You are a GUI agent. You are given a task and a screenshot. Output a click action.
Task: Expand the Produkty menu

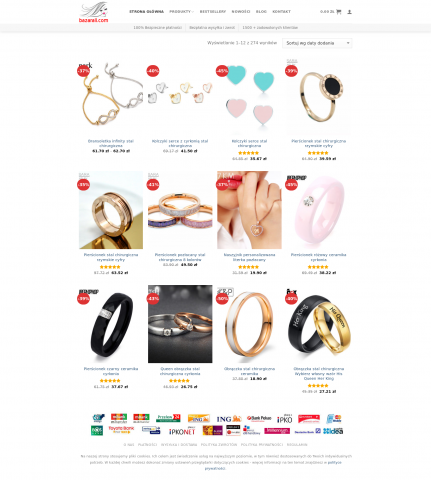pyautogui.click(x=181, y=12)
